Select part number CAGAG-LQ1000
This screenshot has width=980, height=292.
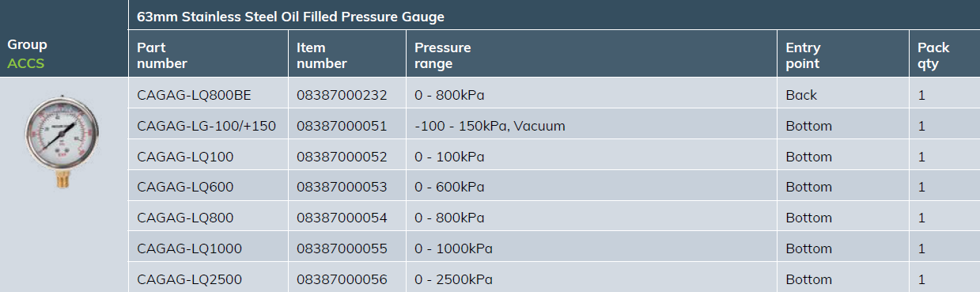tap(189, 248)
